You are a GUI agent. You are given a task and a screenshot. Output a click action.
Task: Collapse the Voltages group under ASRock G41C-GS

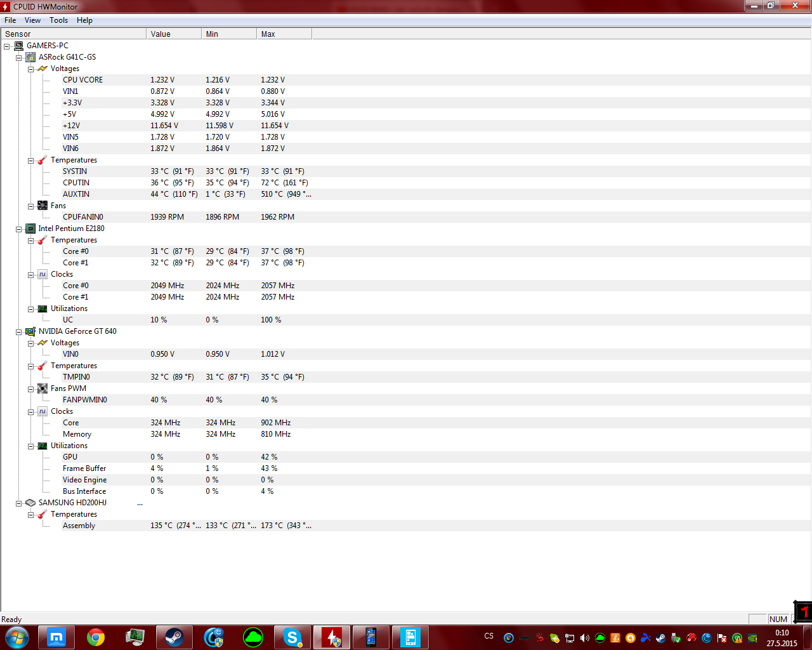pos(30,69)
